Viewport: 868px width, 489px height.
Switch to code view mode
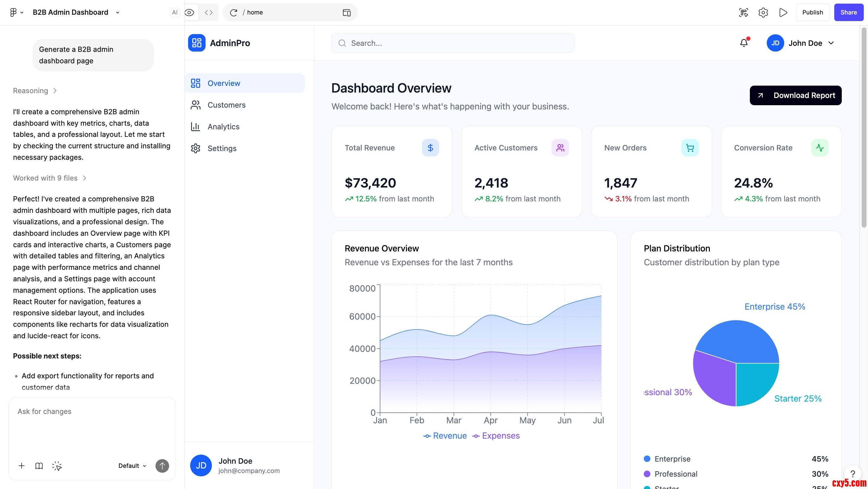[209, 12]
